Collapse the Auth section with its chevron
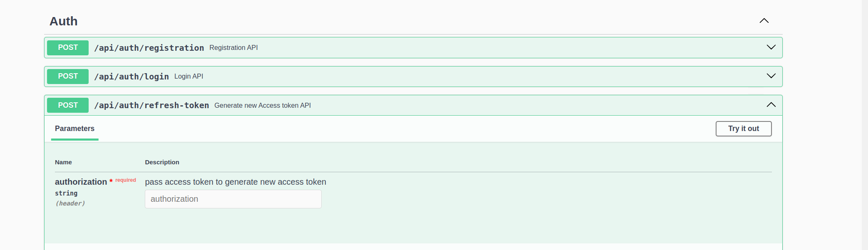The width and height of the screenshot is (868, 250). pos(764,21)
